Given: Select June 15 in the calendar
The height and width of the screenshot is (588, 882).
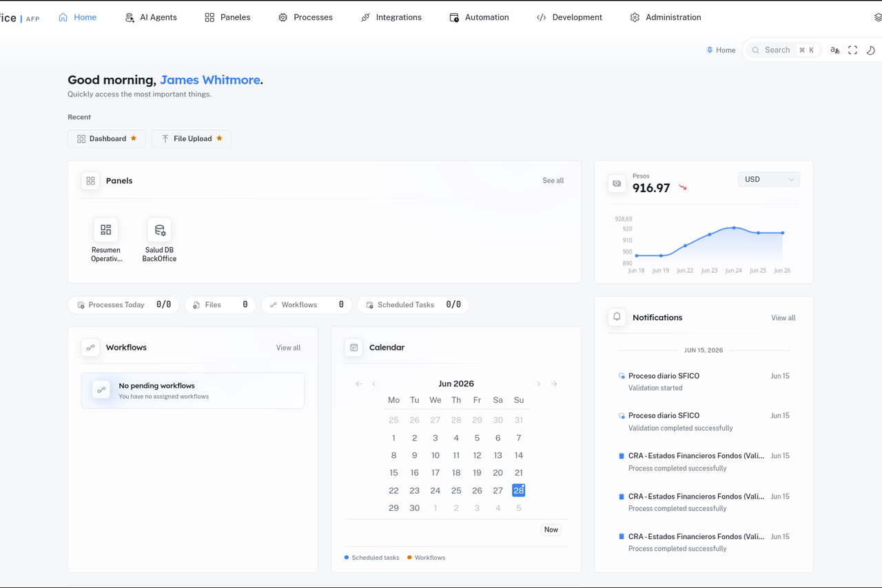Looking at the screenshot, I should (393, 473).
